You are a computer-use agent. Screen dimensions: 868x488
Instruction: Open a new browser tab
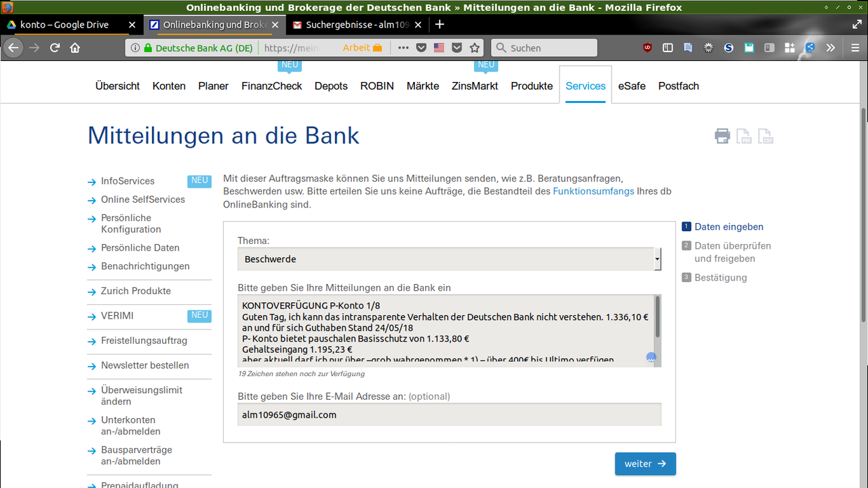[x=439, y=24]
